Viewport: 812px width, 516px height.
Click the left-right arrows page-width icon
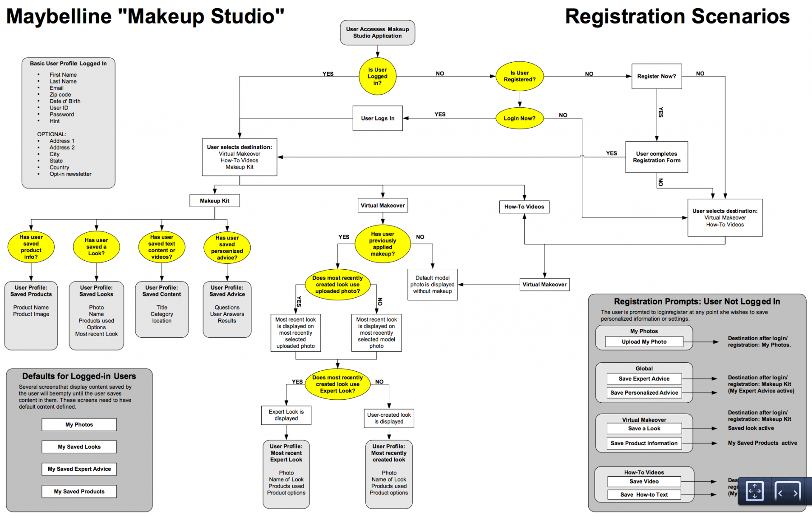coord(788,492)
